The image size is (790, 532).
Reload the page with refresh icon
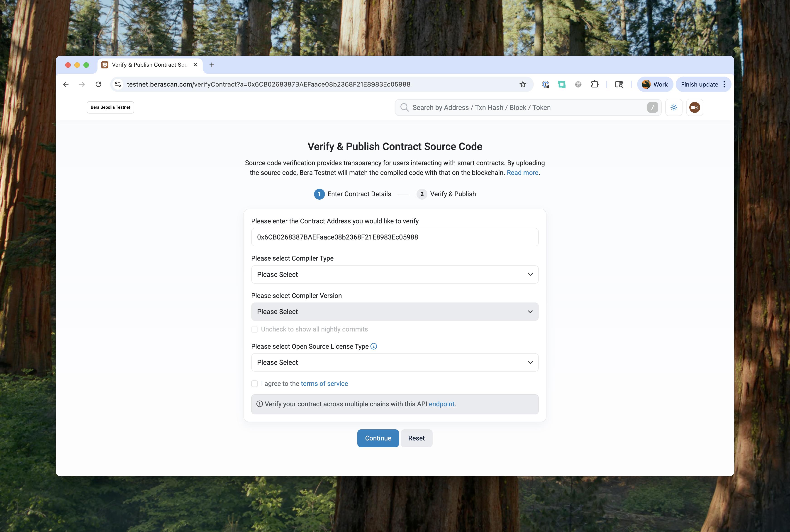(98, 84)
